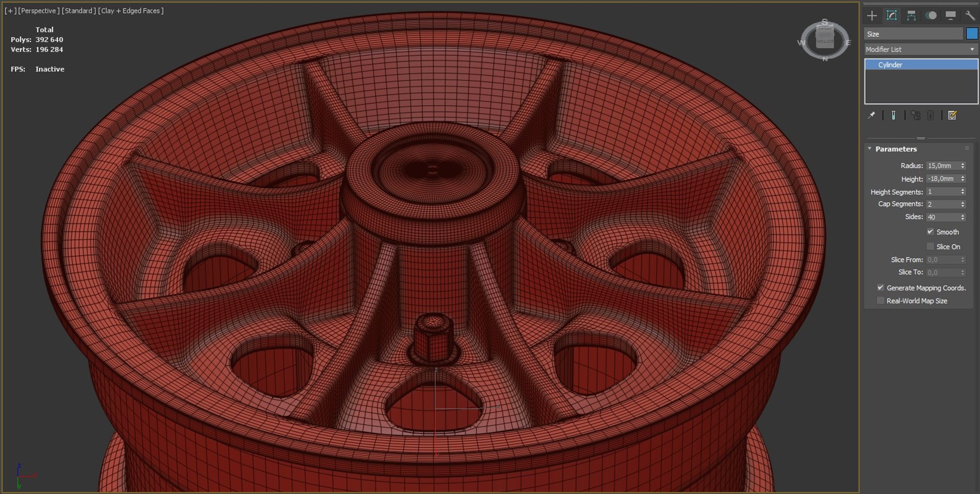
Task: Click the Sides value field
Action: 943,217
